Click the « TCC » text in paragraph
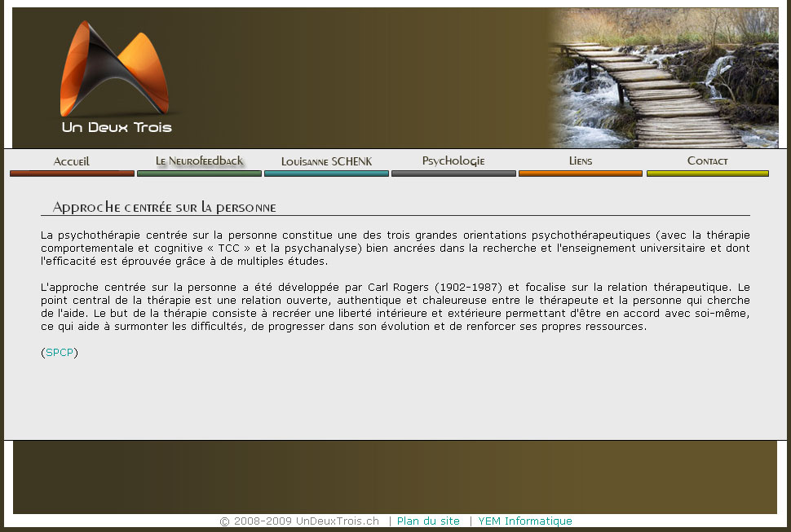 (x=228, y=248)
